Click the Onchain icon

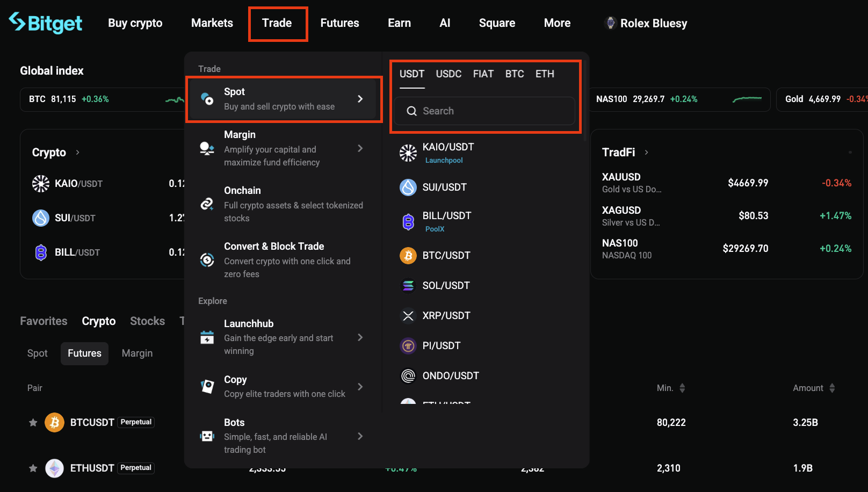[x=207, y=204]
